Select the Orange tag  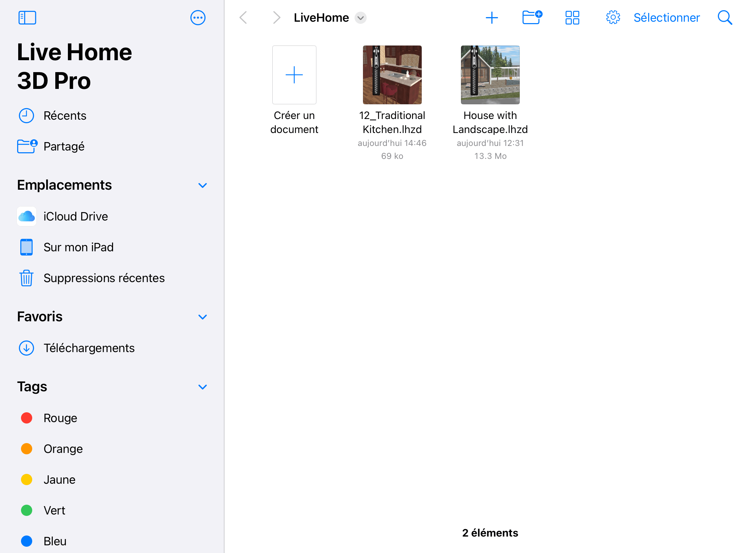[x=112, y=449]
